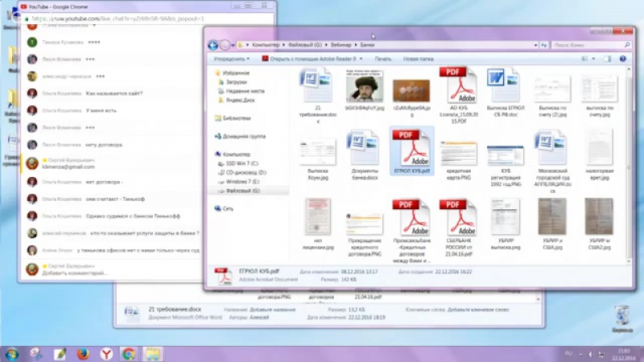Image resolution: width=644 pixels, height=362 pixels.
Task: Open Яндекс.Диск in the favorites list
Action: click(240, 100)
